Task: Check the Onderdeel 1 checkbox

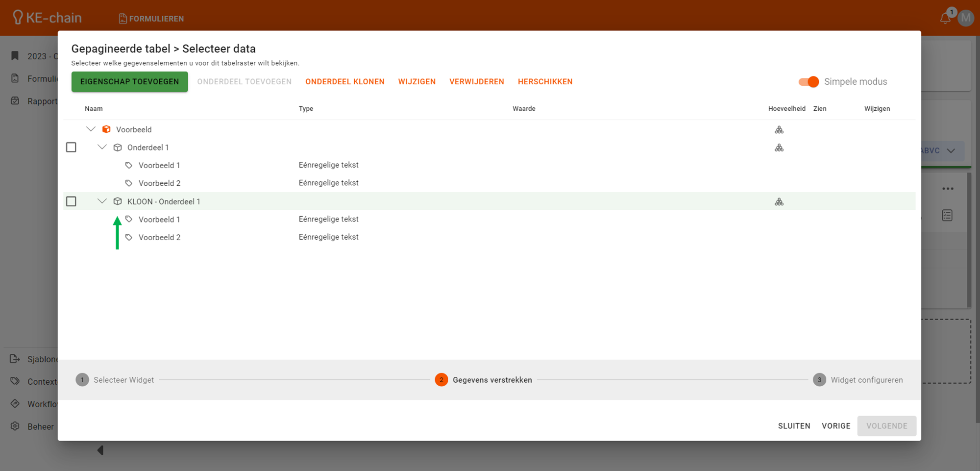Action: pos(71,148)
